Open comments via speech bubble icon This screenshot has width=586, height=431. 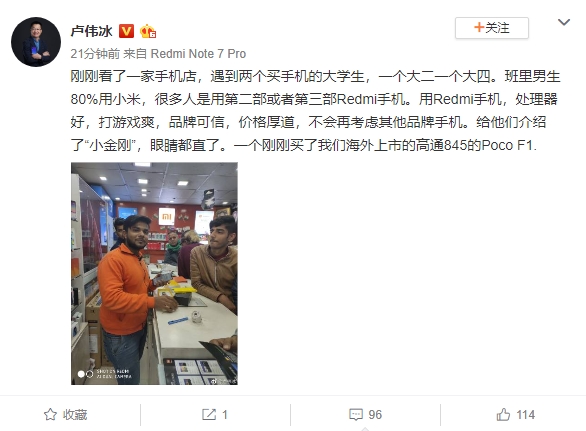(356, 415)
